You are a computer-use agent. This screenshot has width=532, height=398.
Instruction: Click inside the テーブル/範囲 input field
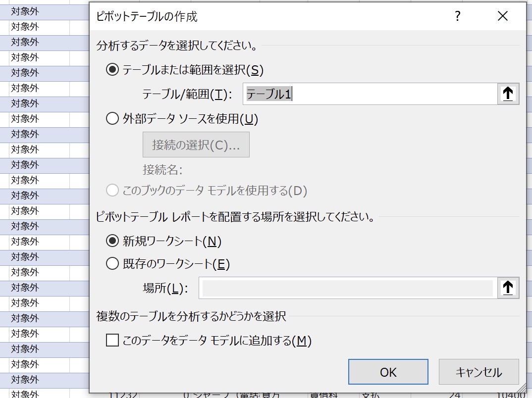point(370,94)
